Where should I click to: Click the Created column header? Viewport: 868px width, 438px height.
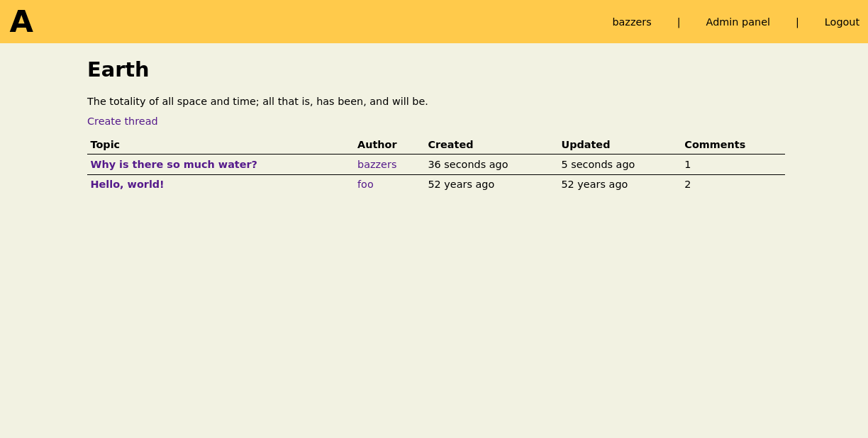coord(450,145)
